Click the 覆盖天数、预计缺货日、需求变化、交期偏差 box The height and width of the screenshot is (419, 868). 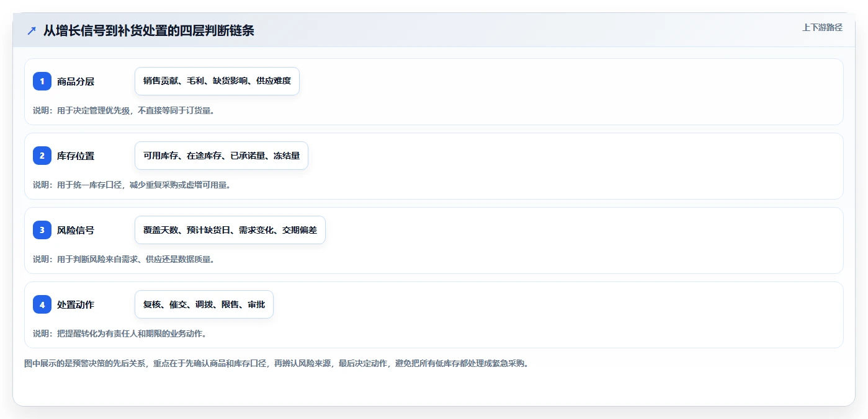(x=230, y=230)
